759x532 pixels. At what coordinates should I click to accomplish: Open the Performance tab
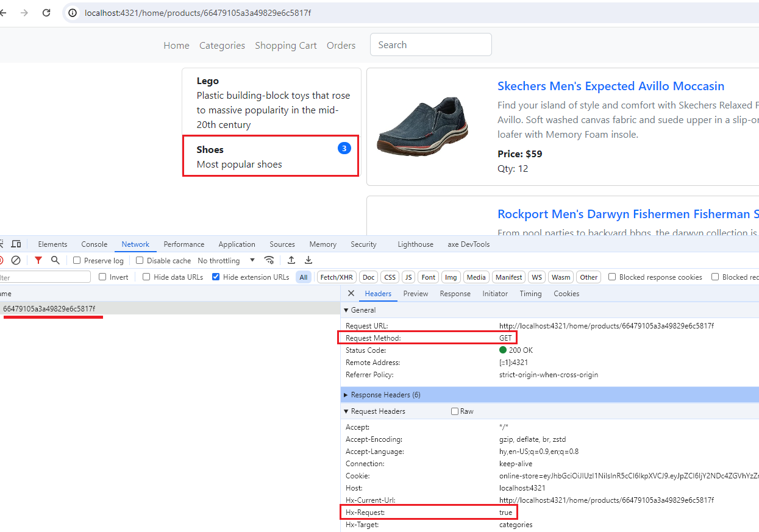pos(184,244)
